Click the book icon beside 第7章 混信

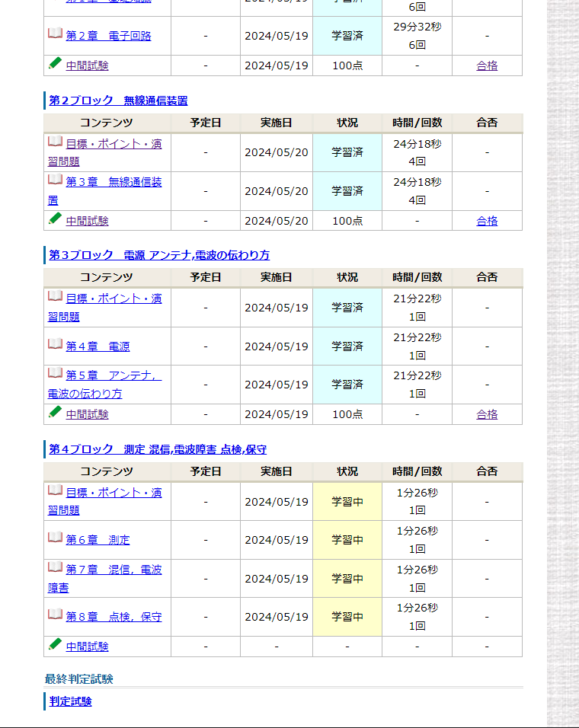(x=55, y=567)
